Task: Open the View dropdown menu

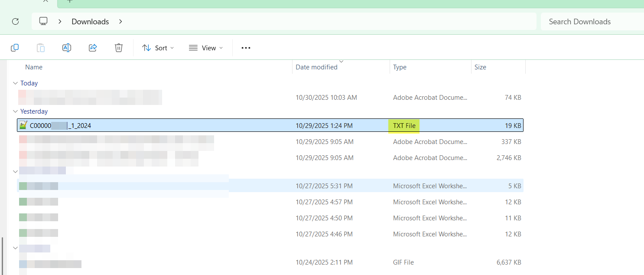Action: coord(206,48)
